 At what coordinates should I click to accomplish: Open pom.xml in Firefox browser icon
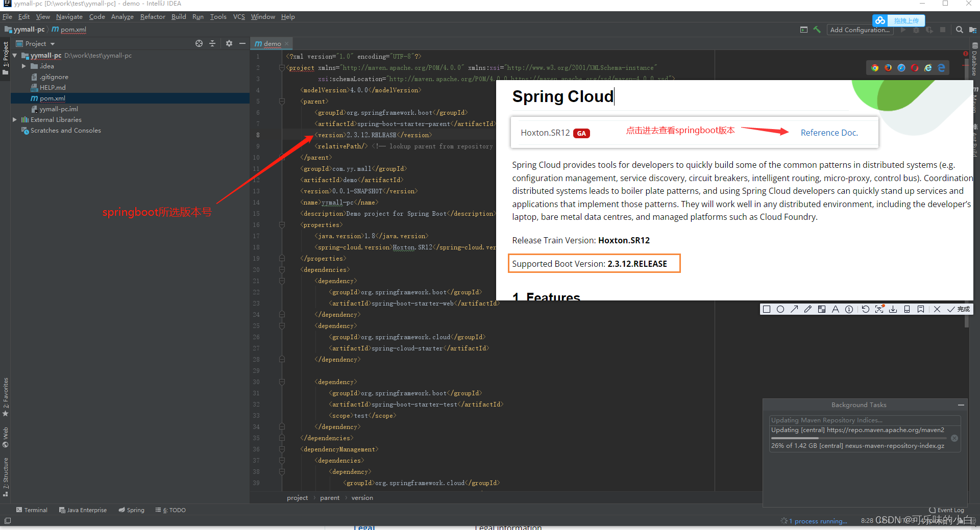tap(888, 68)
